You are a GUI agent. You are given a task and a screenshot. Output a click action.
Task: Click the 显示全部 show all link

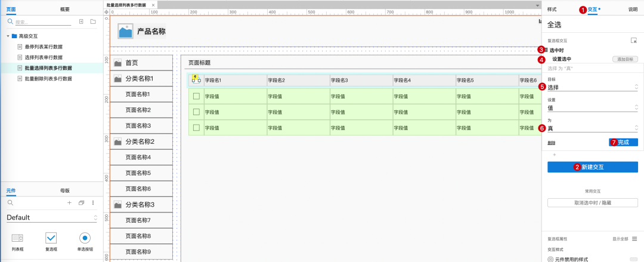click(x=620, y=239)
